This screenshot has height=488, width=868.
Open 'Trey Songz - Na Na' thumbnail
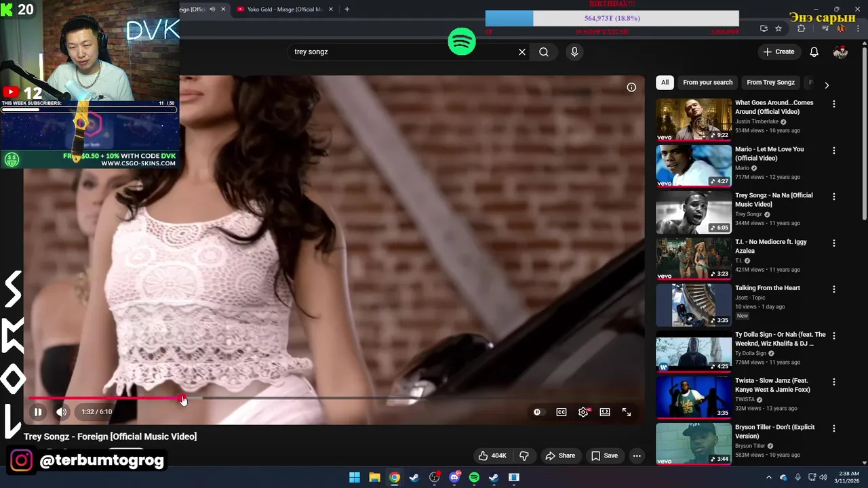pos(694,212)
